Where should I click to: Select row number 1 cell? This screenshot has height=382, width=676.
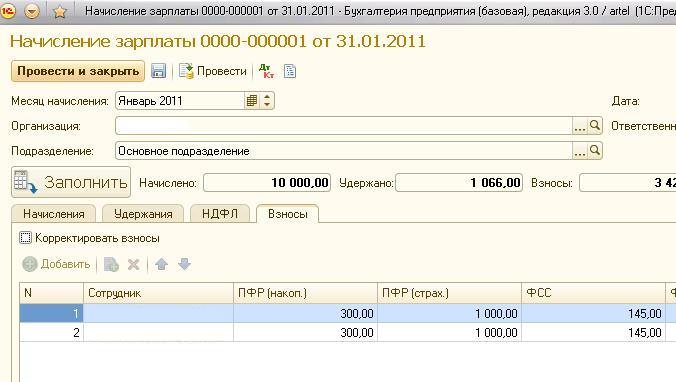coord(51,313)
